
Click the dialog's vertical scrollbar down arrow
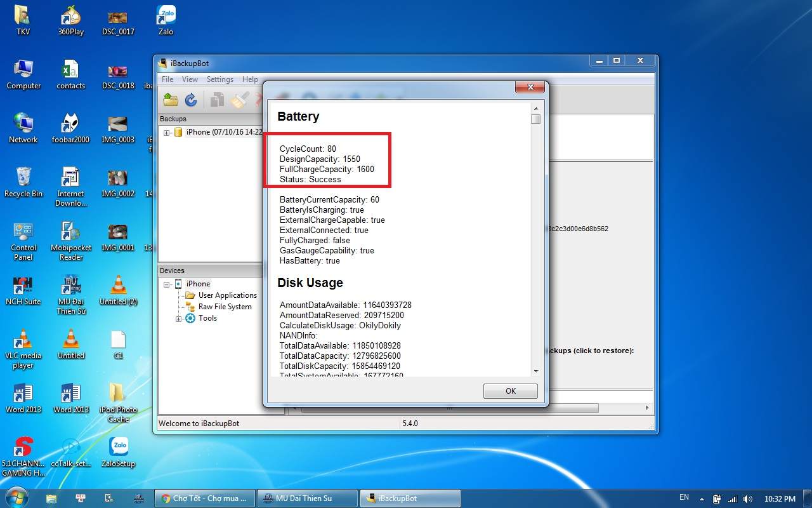(x=536, y=371)
